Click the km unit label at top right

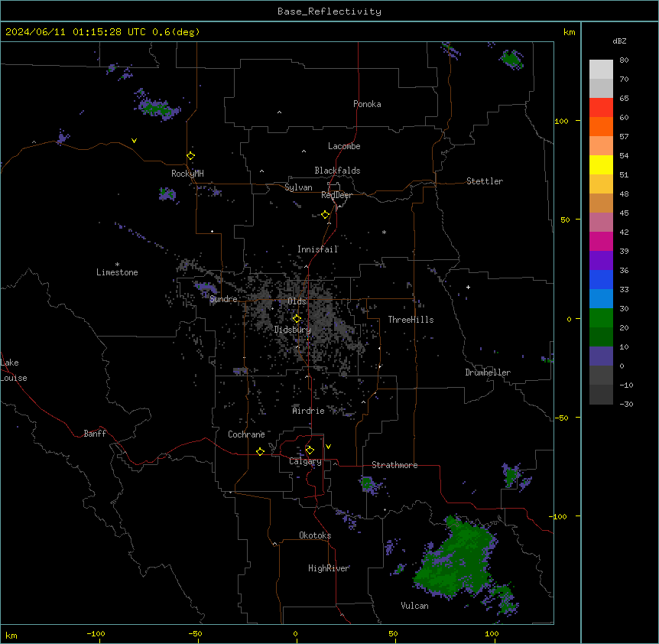click(x=570, y=32)
